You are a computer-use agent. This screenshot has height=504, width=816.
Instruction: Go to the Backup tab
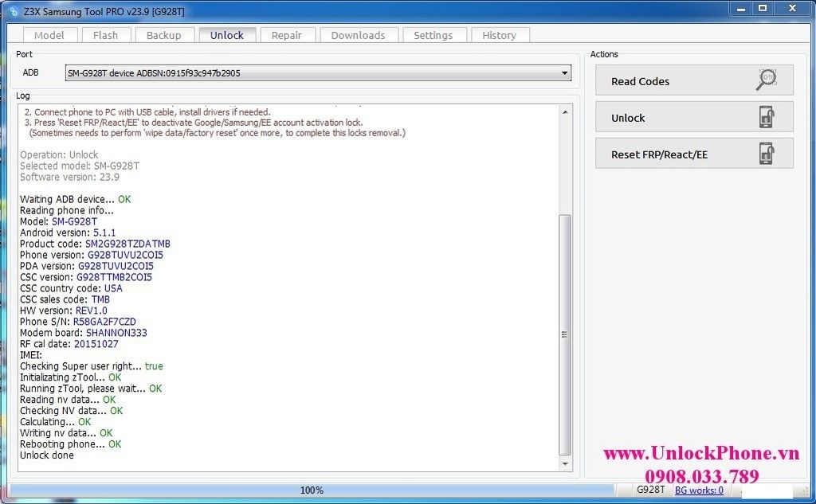click(x=164, y=35)
